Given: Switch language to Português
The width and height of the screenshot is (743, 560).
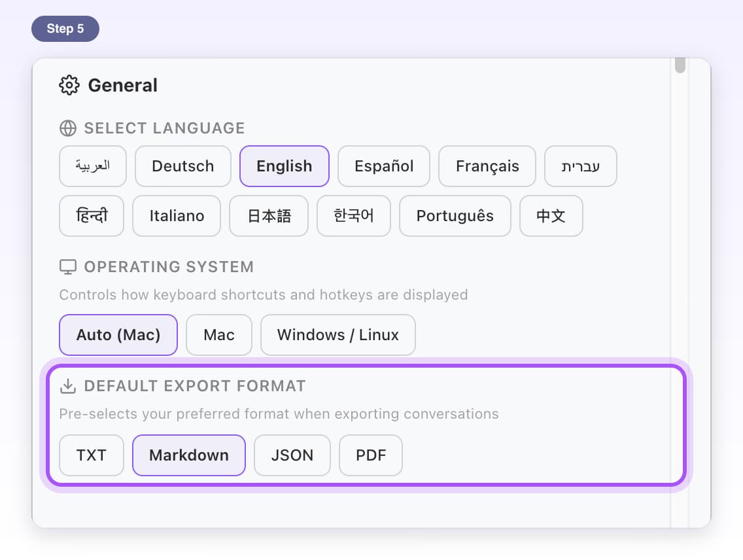Looking at the screenshot, I should 455,216.
